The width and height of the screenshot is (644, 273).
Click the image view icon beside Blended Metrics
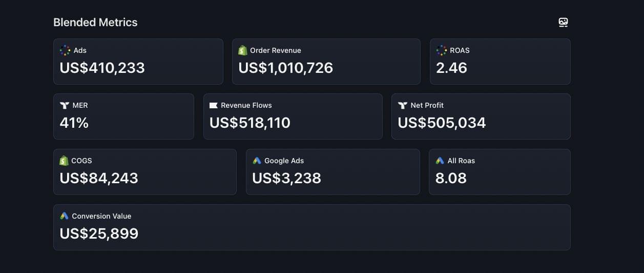coord(563,23)
